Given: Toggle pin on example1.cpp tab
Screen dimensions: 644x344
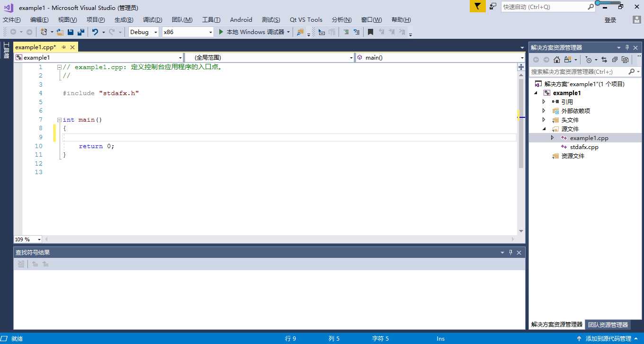Looking at the screenshot, I should pos(63,47).
